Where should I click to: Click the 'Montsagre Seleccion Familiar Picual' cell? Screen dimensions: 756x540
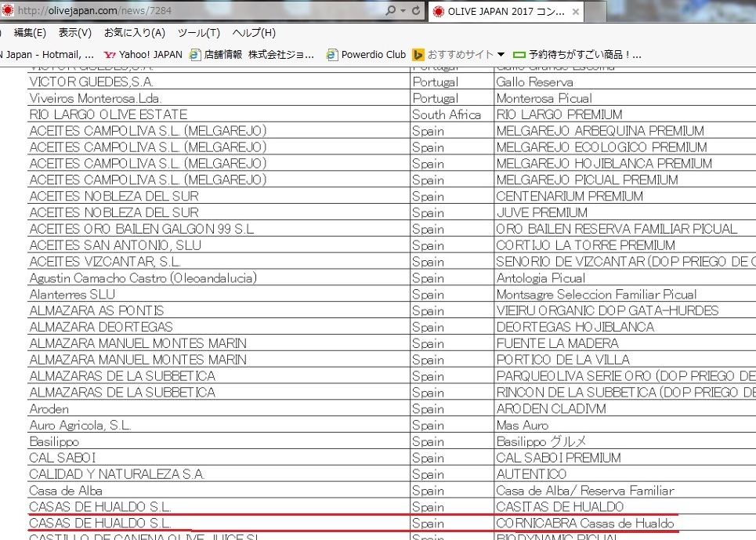(x=625, y=295)
